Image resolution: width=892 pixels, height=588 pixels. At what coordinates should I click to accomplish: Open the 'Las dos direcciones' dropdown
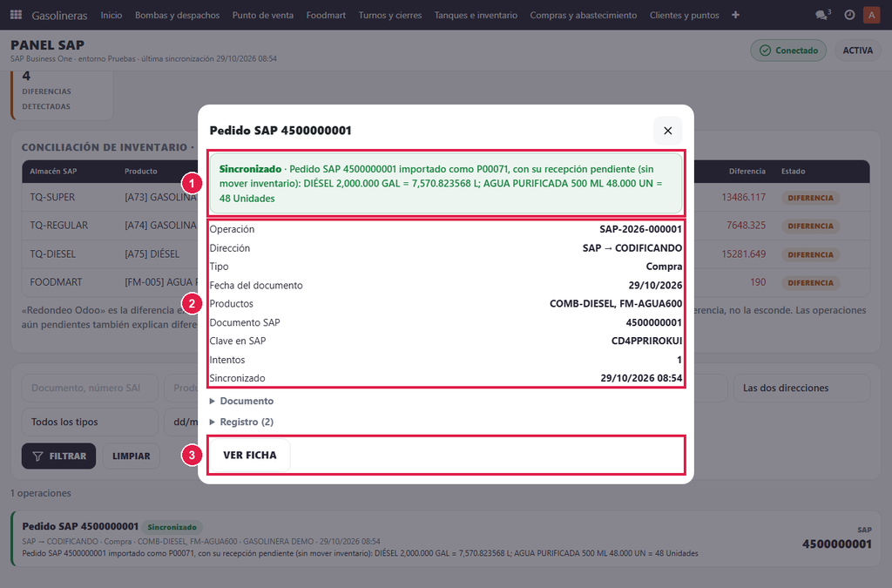pos(801,388)
